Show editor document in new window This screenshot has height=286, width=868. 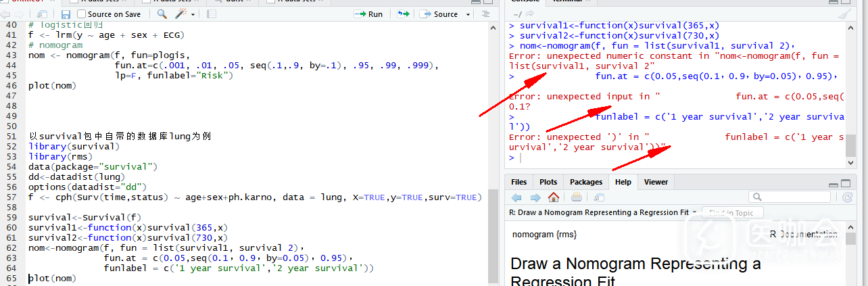pos(42,14)
